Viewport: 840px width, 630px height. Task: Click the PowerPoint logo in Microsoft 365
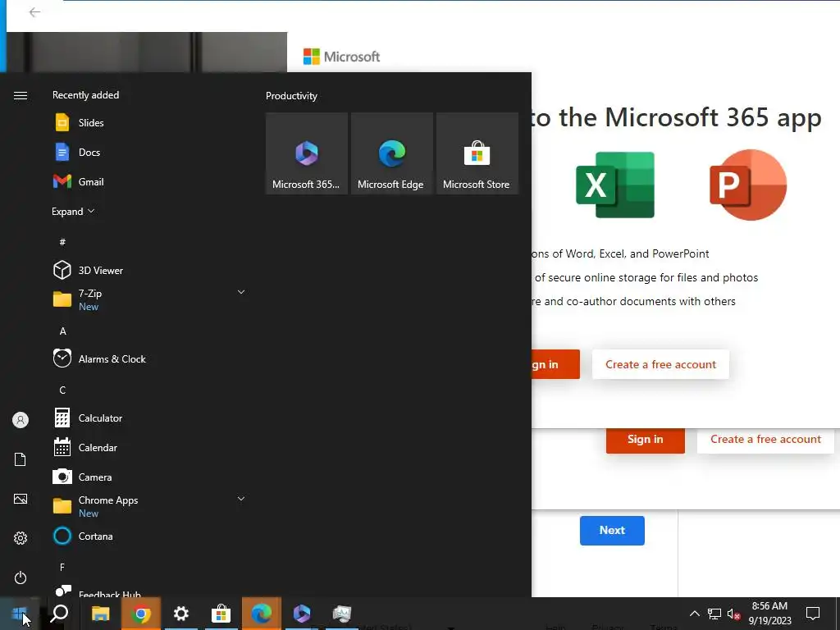(748, 185)
